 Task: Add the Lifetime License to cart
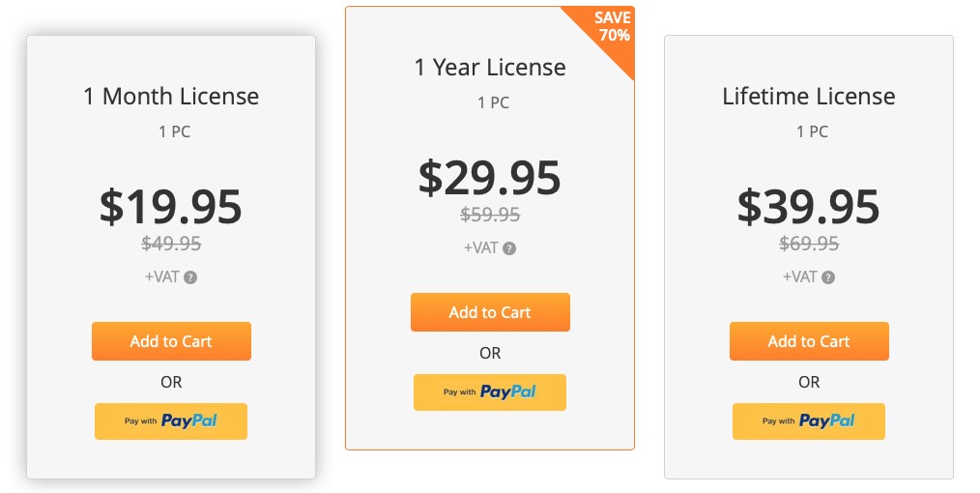[809, 341]
